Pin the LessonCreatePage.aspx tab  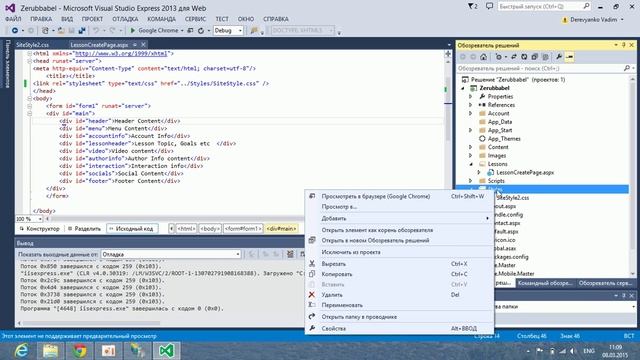(135, 44)
